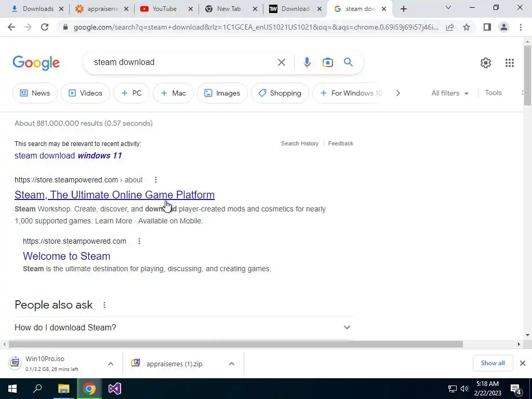Toggle the Chrome side panel
The image size is (532, 399).
[487, 27]
